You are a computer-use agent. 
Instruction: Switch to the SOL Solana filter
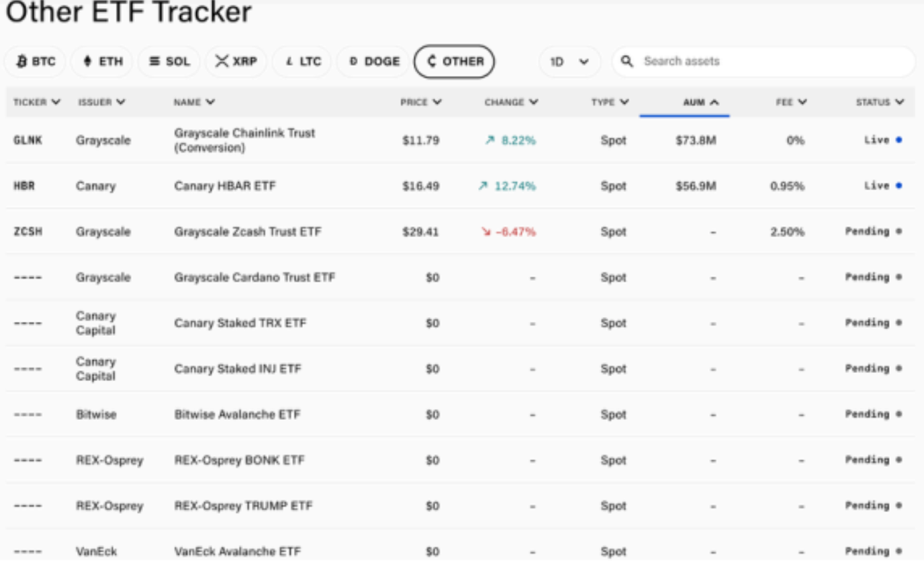[169, 62]
